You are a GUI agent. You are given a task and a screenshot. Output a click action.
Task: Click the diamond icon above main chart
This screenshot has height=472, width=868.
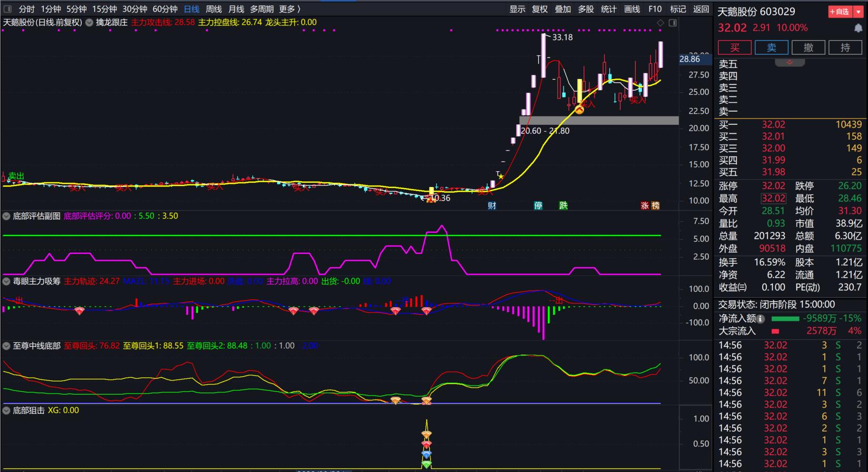660,23
